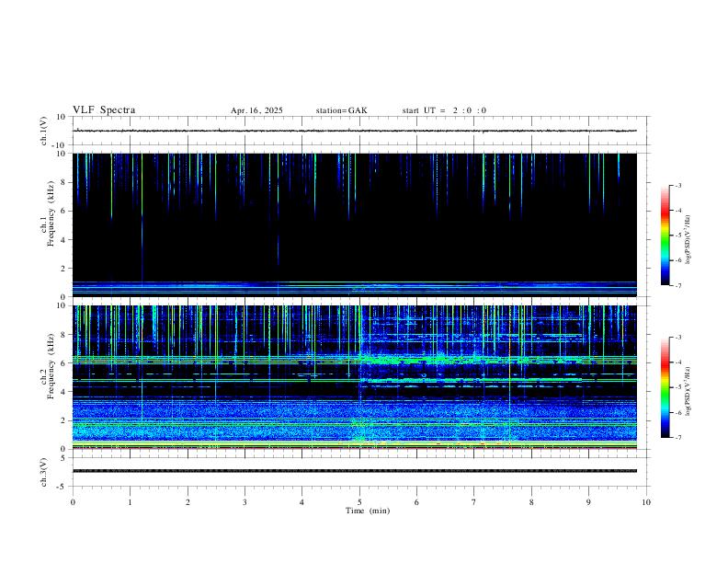Click the ch.1 frequency tick label '8'
The width and height of the screenshot is (728, 563).
click(x=63, y=182)
